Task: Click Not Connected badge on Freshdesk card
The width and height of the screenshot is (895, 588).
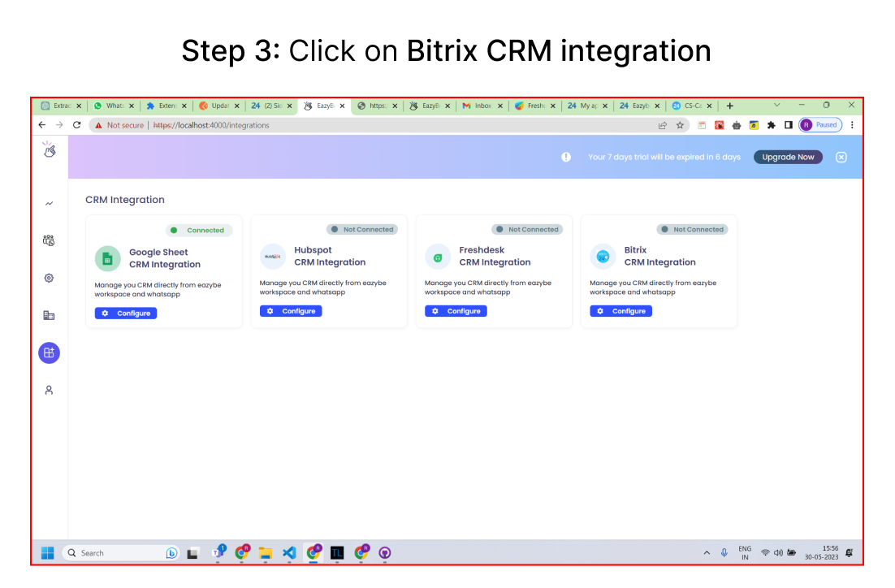Action: [527, 230]
